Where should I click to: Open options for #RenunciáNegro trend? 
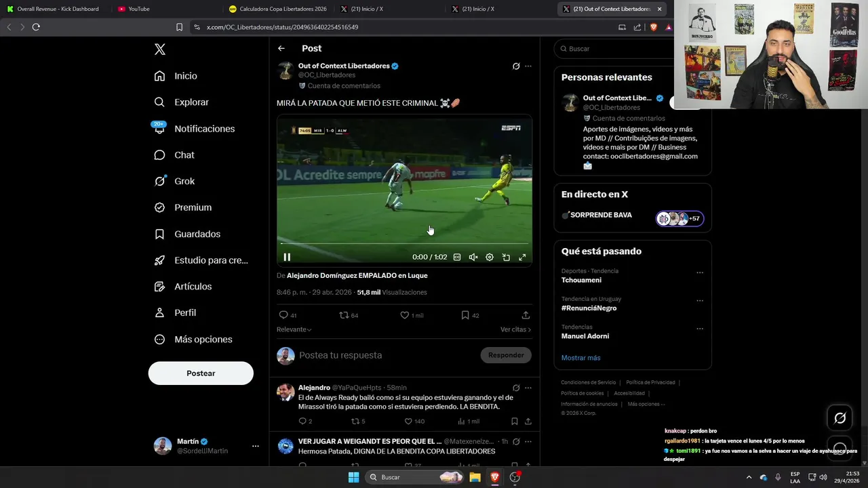(700, 301)
